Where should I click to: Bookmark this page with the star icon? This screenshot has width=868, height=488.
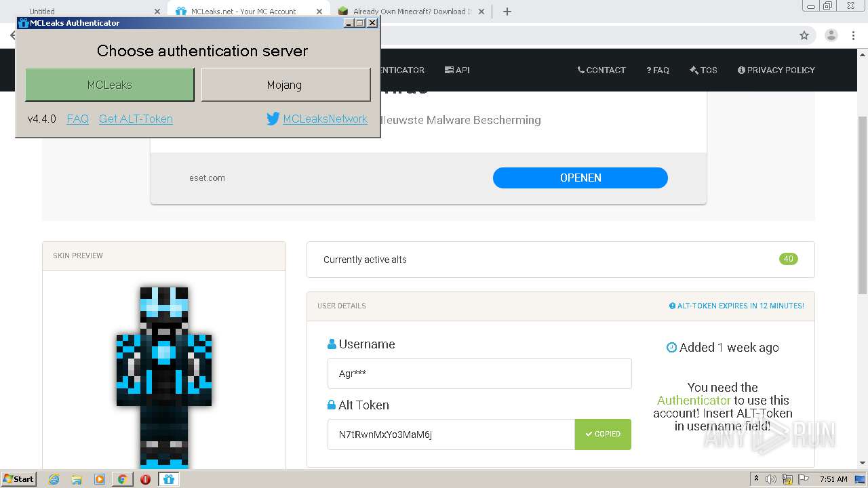804,35
